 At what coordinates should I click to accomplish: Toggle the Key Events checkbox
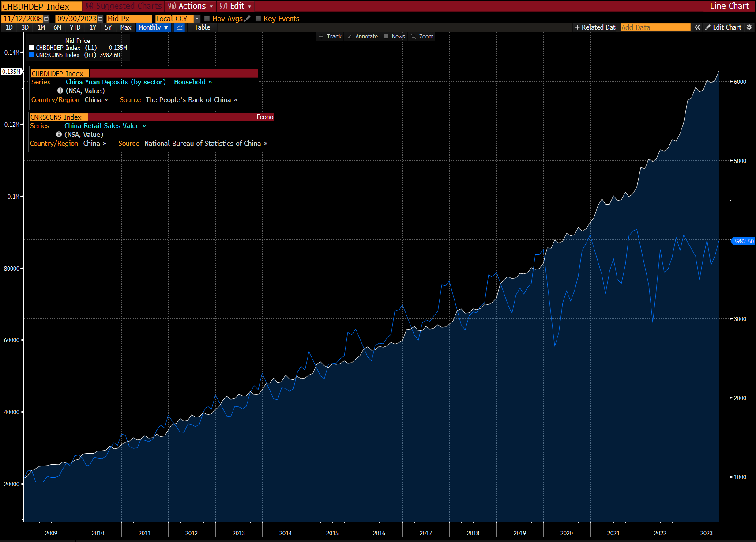pos(258,19)
